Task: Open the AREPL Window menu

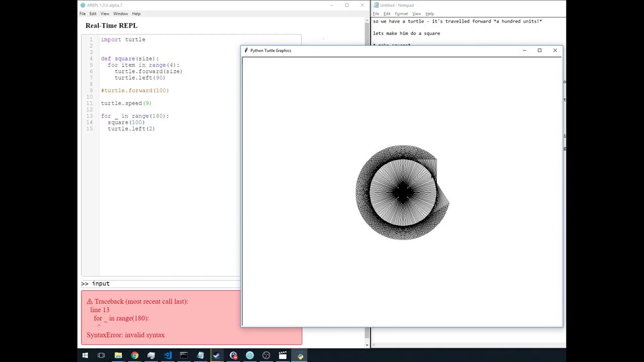Action: [x=120, y=14]
